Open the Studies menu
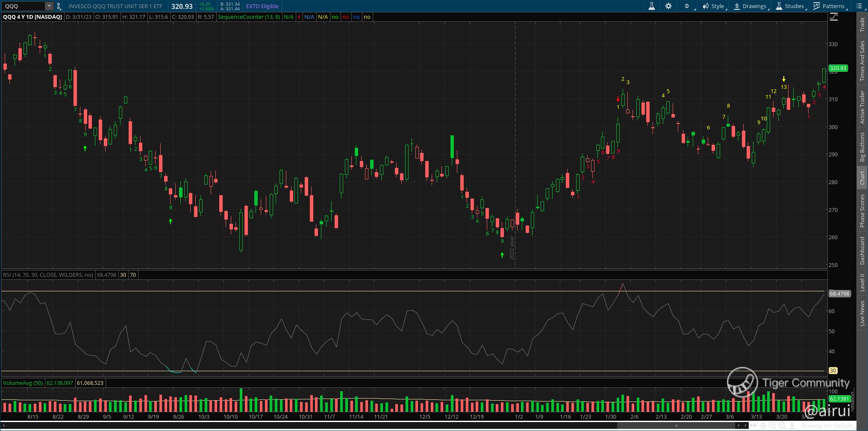Viewport: 868px width, 431px height. pyautogui.click(x=791, y=6)
